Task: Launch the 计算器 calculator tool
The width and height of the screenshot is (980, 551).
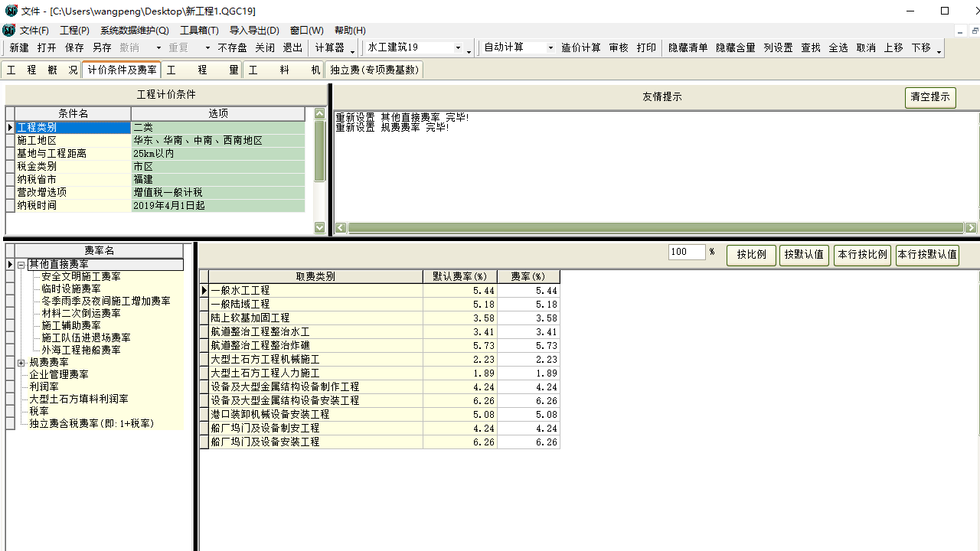Action: (x=329, y=47)
